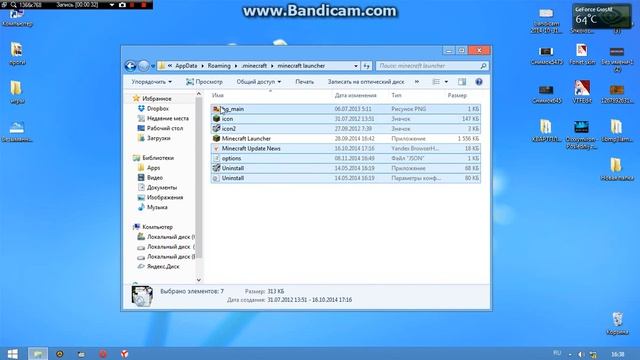Click selection thumbnail in details pane
The width and height of the screenshot is (640, 360).
[142, 296]
